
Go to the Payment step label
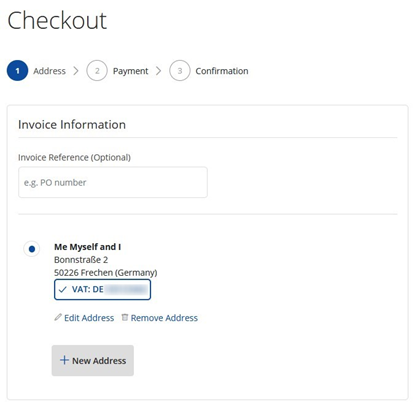coord(130,71)
